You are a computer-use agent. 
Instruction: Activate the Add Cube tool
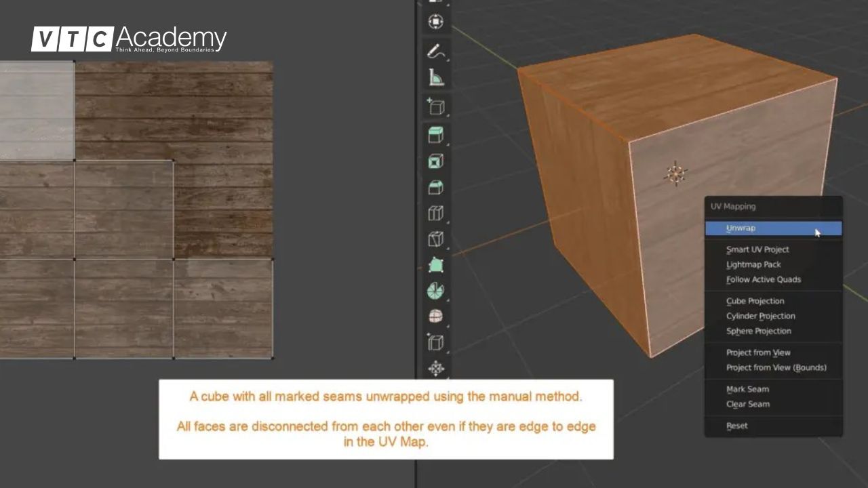click(435, 107)
